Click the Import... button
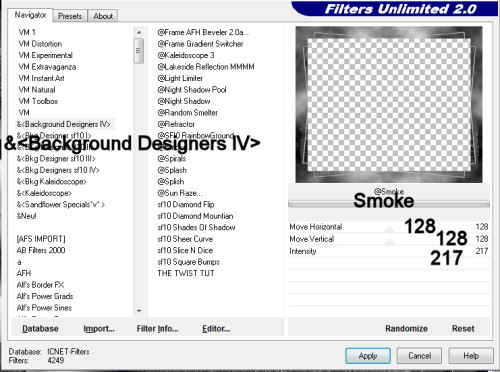 click(99, 329)
